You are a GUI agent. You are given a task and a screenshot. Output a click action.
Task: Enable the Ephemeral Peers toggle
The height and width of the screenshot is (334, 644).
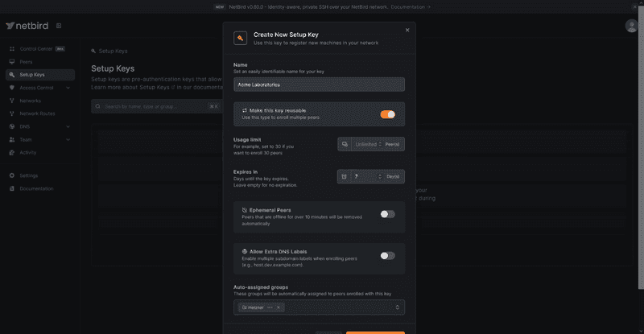(x=387, y=214)
